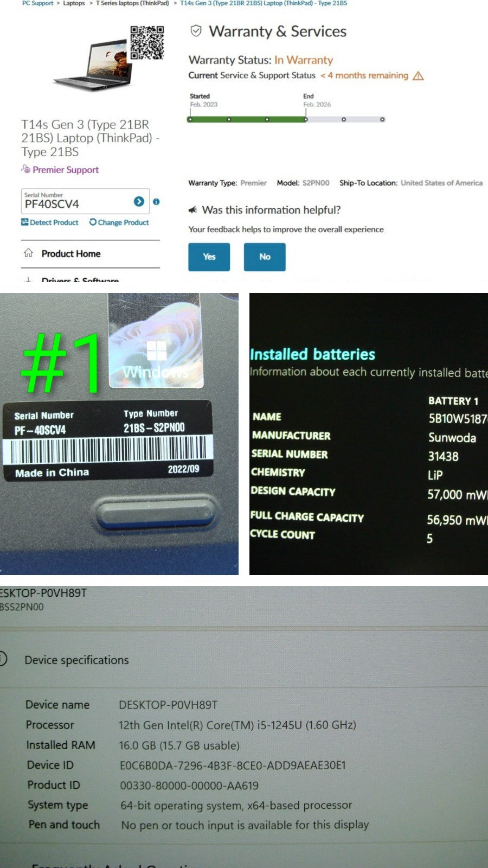Image resolution: width=488 pixels, height=868 pixels.
Task: Open Product Home in the side menu
Action: 70,253
